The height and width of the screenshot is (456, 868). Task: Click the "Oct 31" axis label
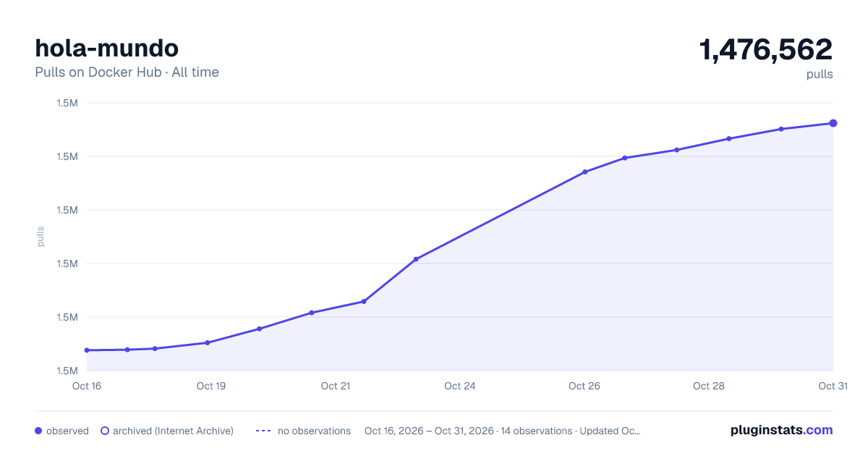pos(833,386)
